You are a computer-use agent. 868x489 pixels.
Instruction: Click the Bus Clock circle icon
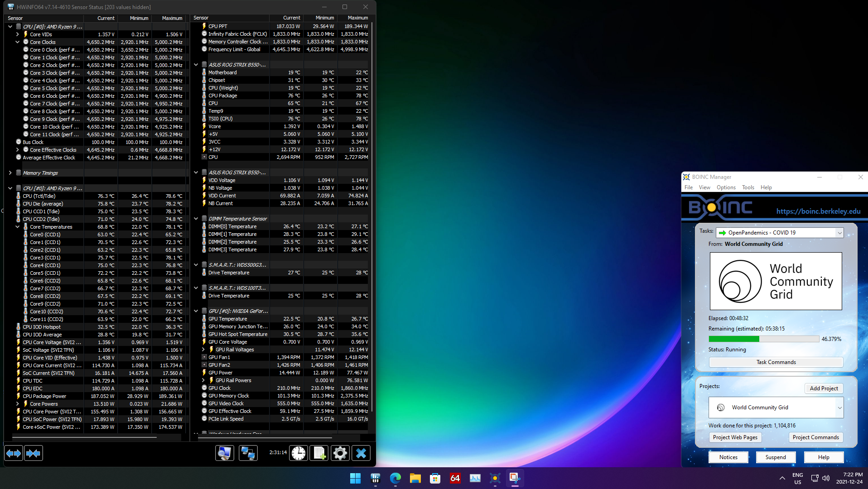(x=19, y=142)
